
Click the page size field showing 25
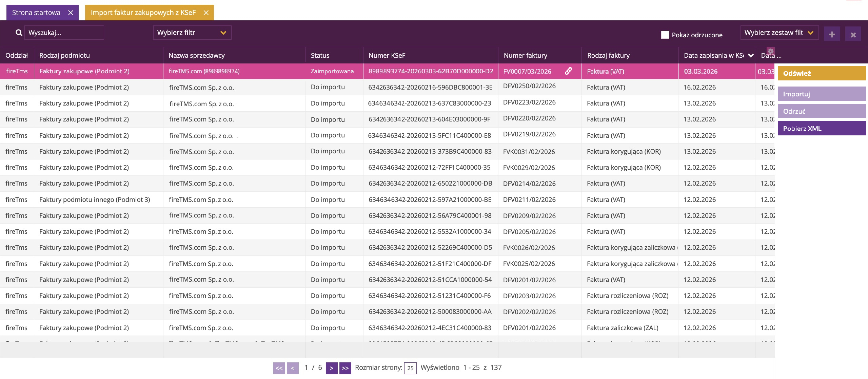click(410, 368)
